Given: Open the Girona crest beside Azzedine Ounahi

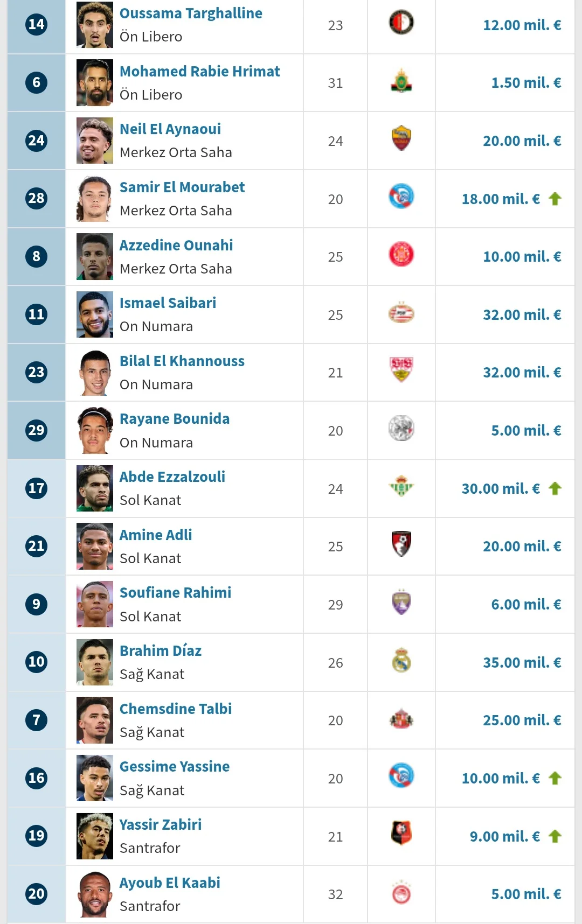Looking at the screenshot, I should (x=401, y=255).
